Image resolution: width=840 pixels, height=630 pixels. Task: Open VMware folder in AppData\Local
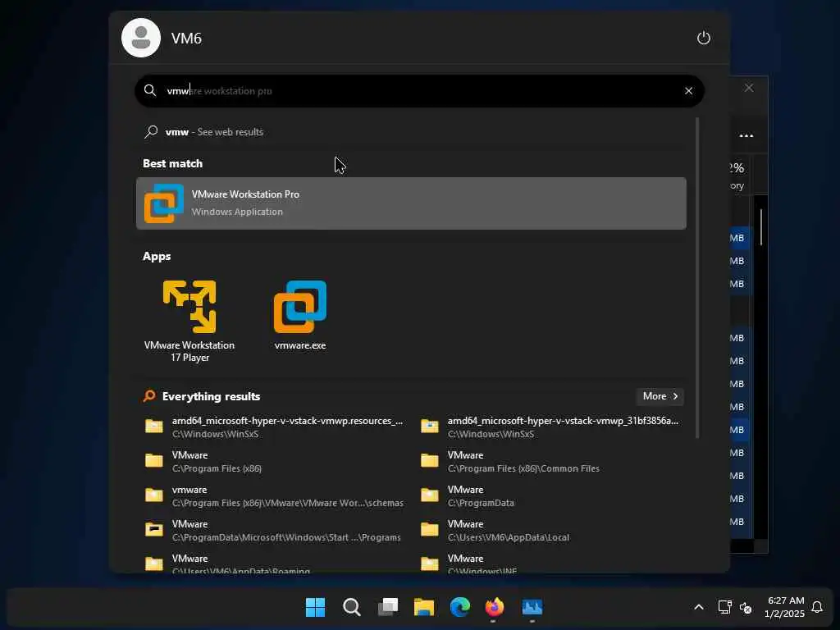click(550, 531)
